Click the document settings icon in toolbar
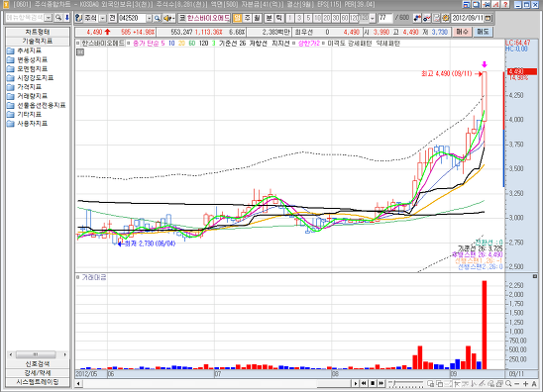543x392 pixels. pos(436,18)
